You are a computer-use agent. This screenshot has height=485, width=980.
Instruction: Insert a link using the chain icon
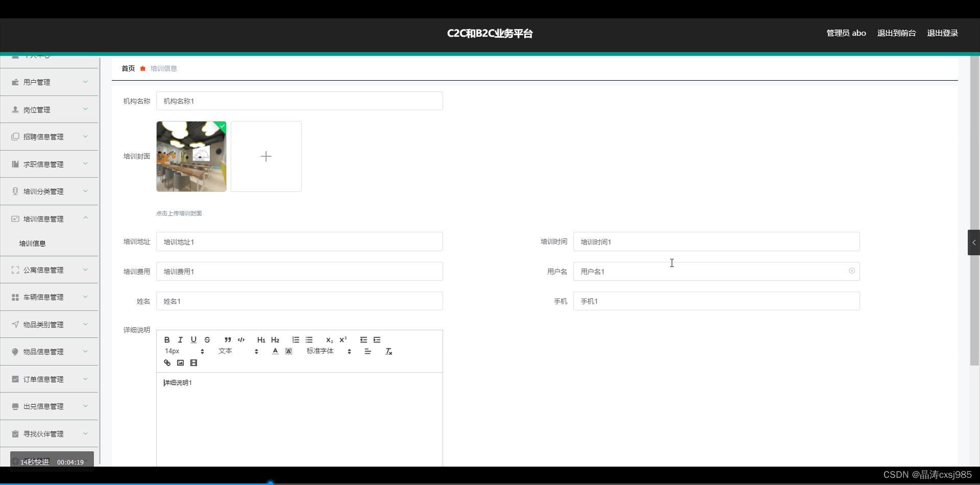(x=167, y=362)
